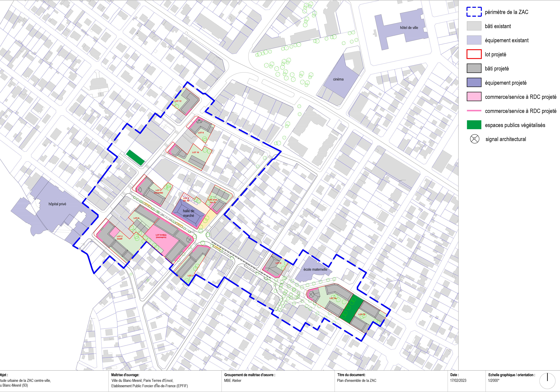Click the halle de marché building label
The width and height of the screenshot is (560, 392).
[189, 213]
